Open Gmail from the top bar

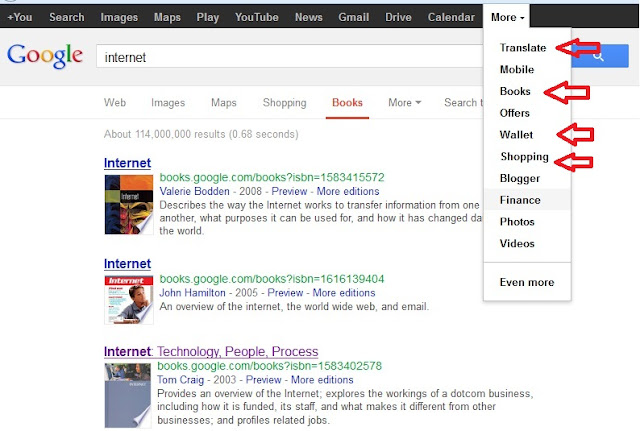(353, 17)
